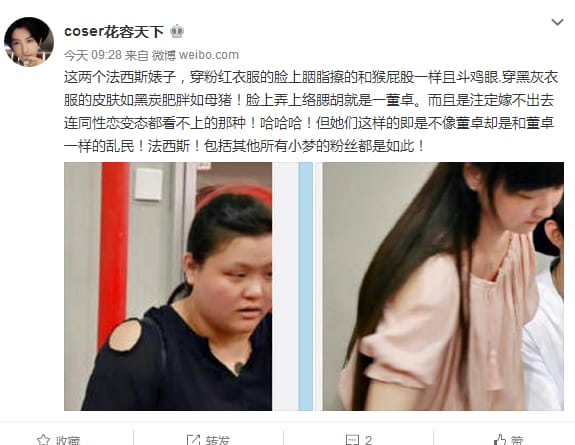Enlarge photo of woman in black top
The height and width of the screenshot is (445, 575).
168,286
